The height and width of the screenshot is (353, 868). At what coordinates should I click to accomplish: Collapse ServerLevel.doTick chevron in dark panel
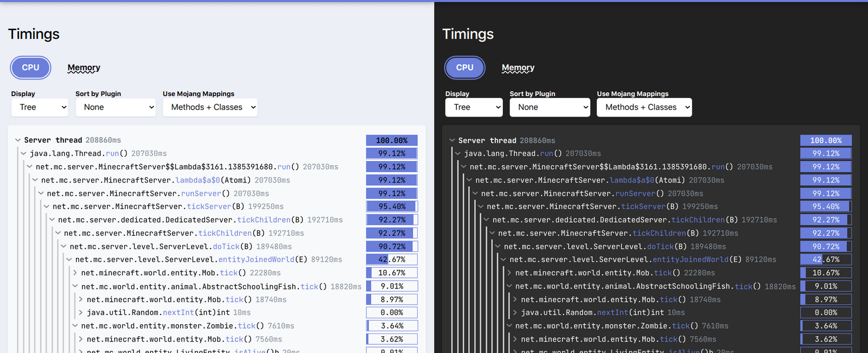(498, 247)
